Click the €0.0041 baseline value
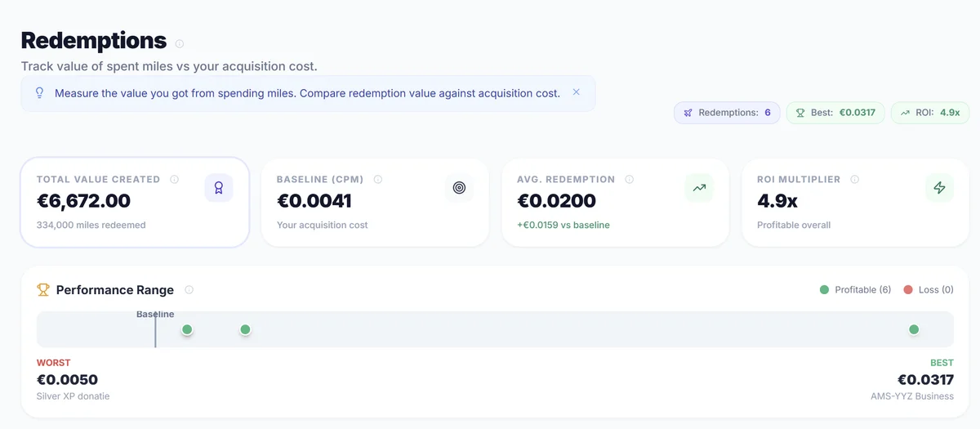This screenshot has height=429, width=980. click(x=314, y=201)
